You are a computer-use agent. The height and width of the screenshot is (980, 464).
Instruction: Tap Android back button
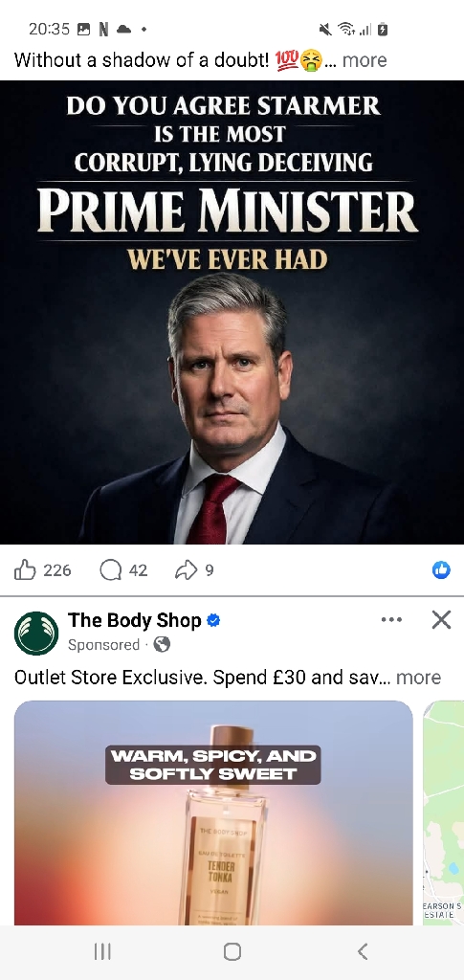(362, 951)
